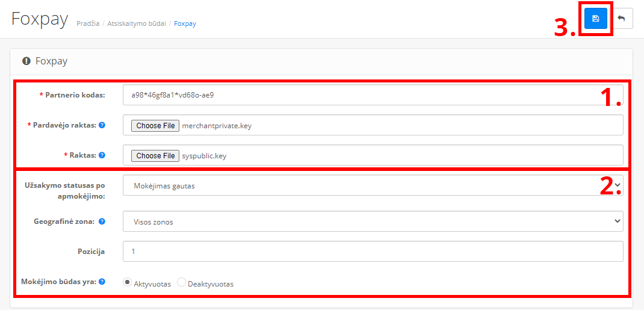Viewport: 644px width, 310px height.
Task: Click the blue save disk icon
Action: click(x=595, y=19)
